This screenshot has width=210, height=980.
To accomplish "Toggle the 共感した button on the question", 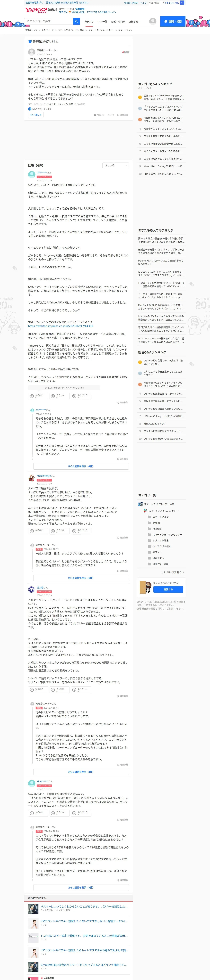I will click(35, 114).
